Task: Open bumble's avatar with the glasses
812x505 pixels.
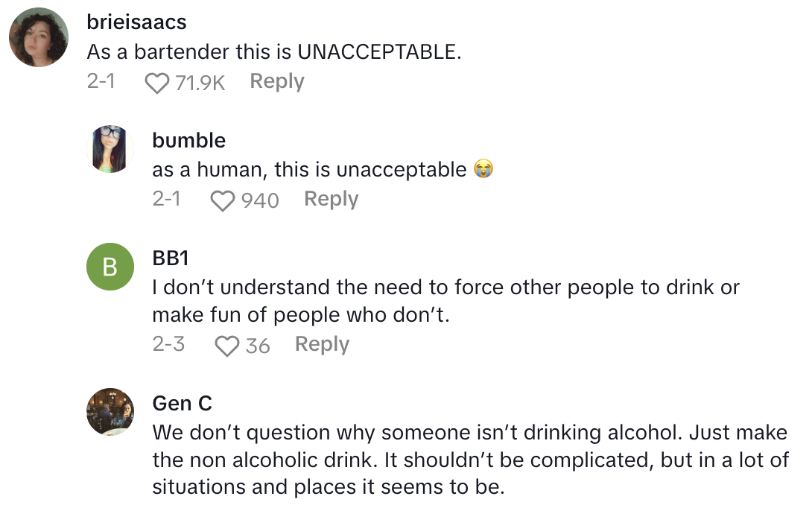Action: pos(110,149)
